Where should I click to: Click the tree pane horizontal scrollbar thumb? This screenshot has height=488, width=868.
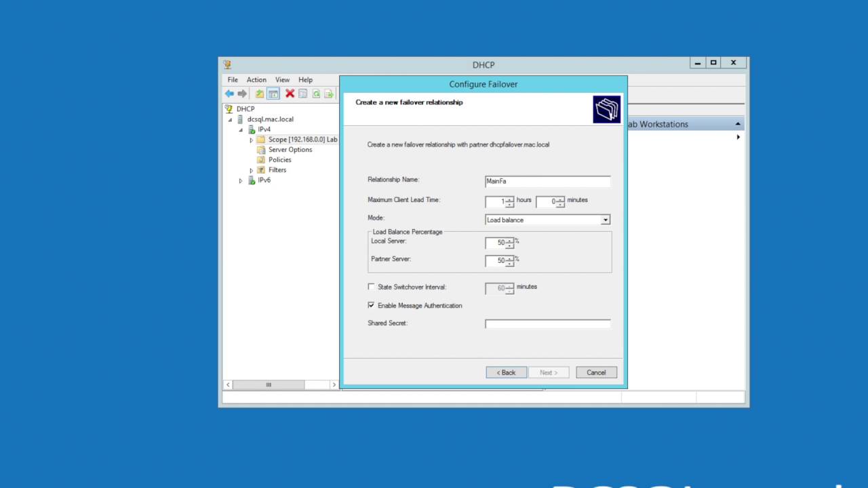pyautogui.click(x=269, y=385)
